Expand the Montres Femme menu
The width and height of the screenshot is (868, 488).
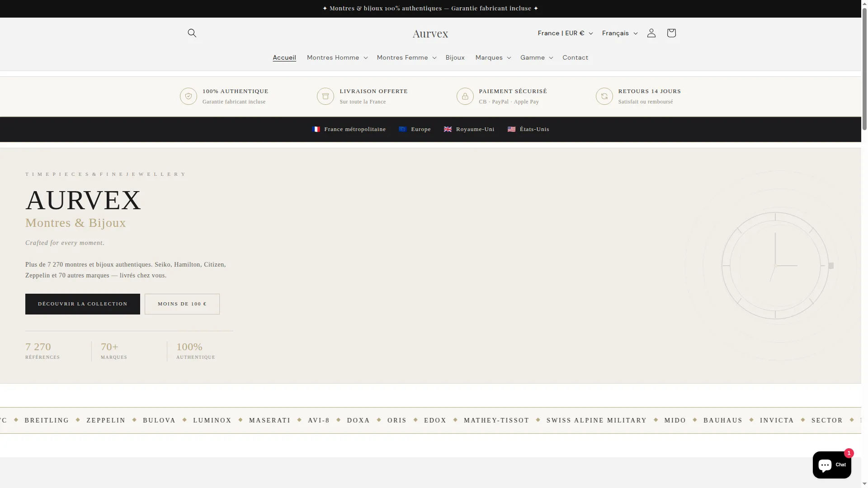406,57
